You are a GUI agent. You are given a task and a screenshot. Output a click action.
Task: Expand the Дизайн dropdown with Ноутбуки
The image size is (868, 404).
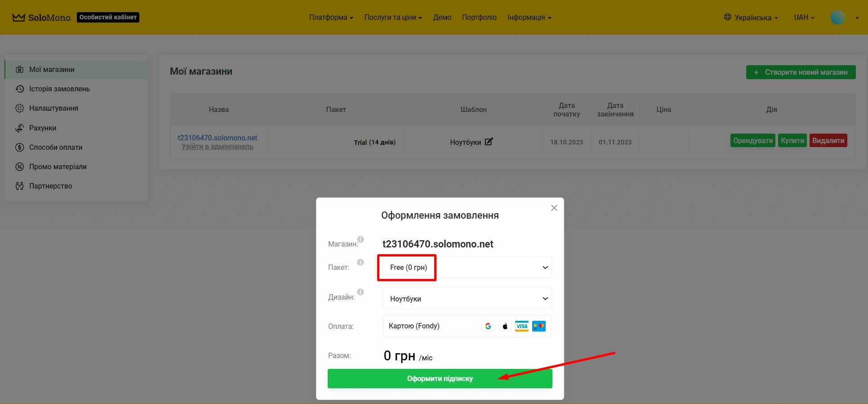[x=467, y=299]
